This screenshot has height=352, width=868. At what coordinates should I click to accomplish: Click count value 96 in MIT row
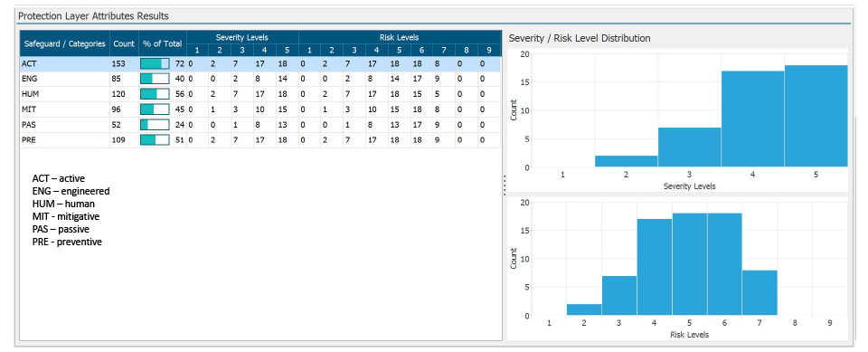(x=117, y=109)
